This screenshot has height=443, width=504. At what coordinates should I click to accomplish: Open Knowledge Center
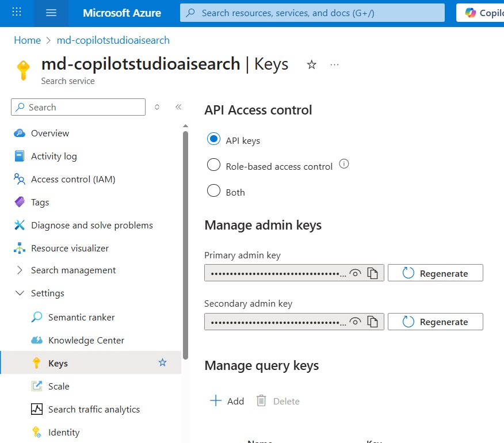(x=86, y=340)
